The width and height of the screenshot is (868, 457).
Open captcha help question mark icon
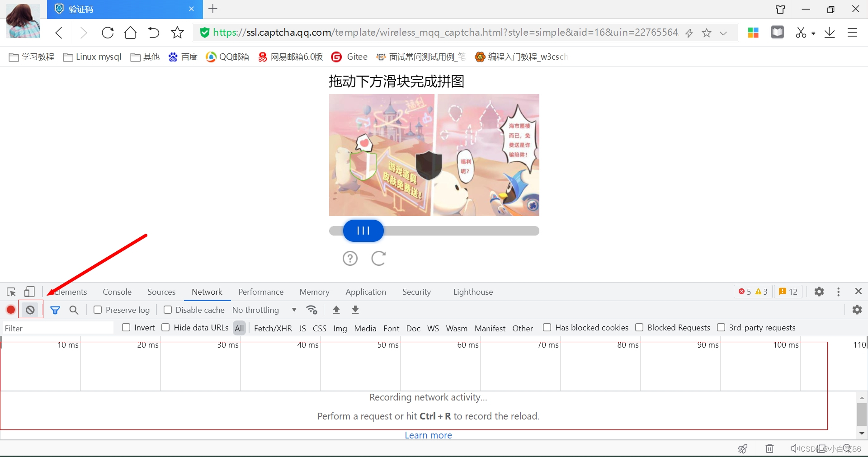[350, 259]
